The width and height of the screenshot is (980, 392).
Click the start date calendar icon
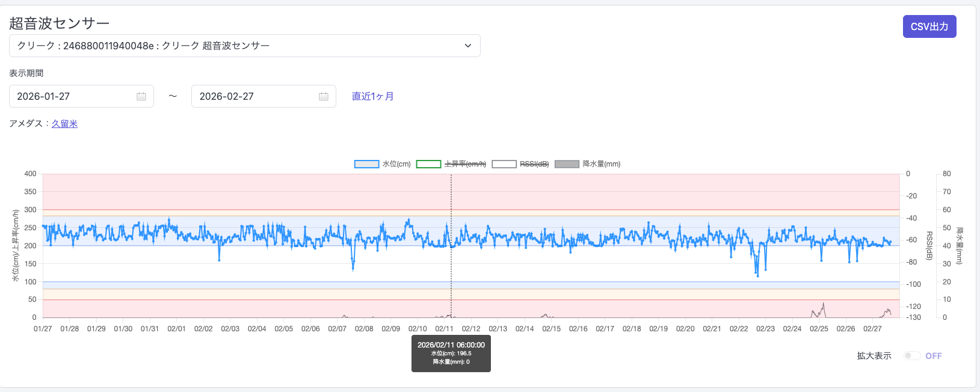click(x=141, y=96)
